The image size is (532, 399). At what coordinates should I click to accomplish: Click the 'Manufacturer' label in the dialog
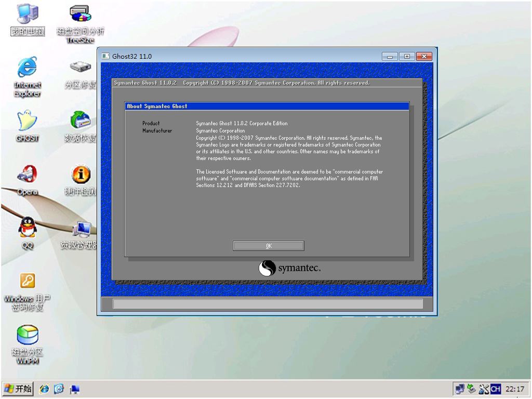coord(157,130)
